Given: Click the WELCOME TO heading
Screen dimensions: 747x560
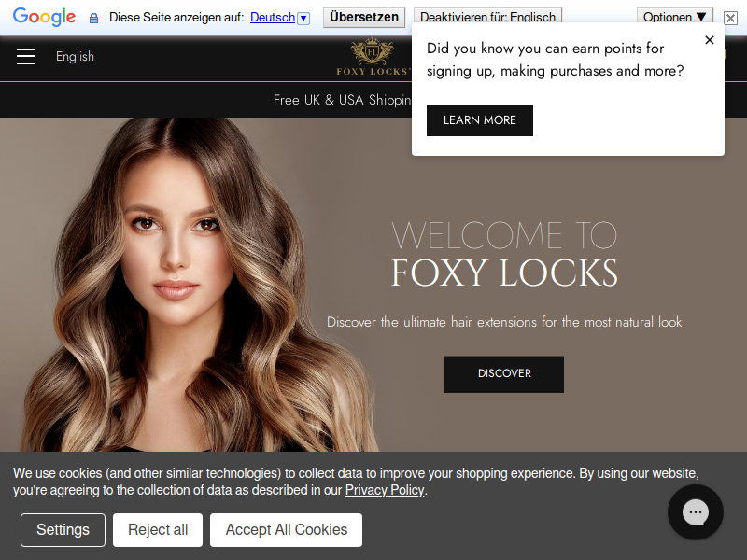Looking at the screenshot, I should pyautogui.click(x=504, y=235).
